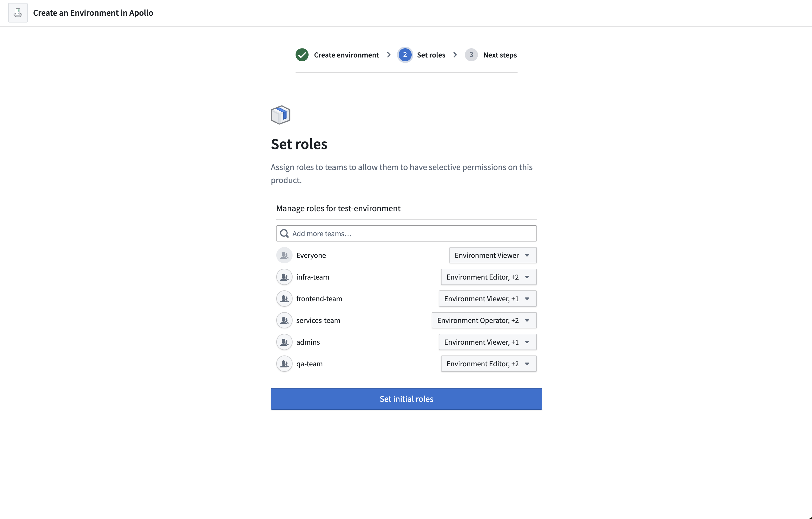Expand services-team's Environment Operator dropdown
The height and width of the screenshot is (519, 812).
(x=484, y=321)
